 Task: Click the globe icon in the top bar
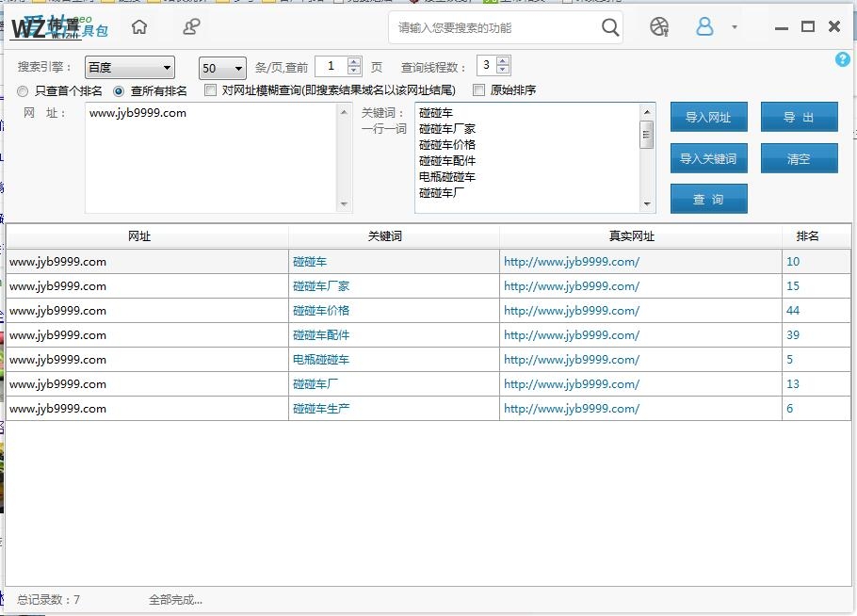659,28
